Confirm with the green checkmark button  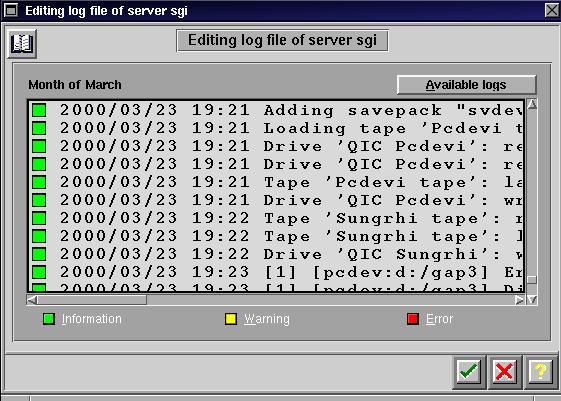pyautogui.click(x=469, y=371)
